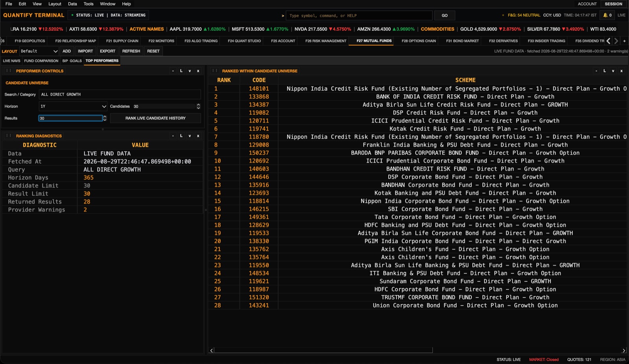This screenshot has width=629, height=364.
Task: Click the GO command button
Action: click(445, 15)
